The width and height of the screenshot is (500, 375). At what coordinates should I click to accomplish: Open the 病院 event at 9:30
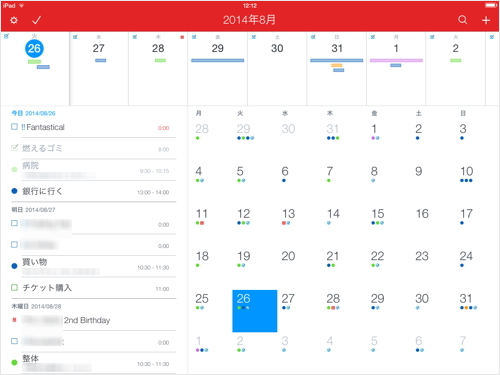coord(93,170)
